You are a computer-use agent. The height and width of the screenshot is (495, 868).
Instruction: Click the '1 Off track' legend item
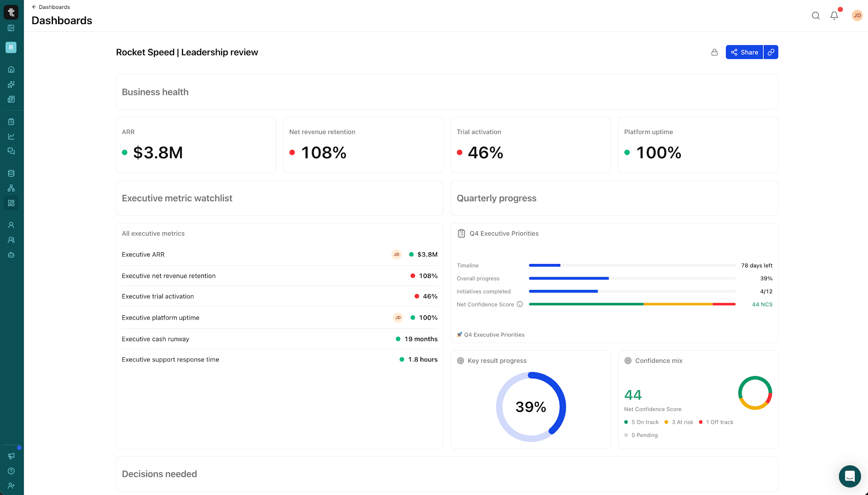[716, 422]
